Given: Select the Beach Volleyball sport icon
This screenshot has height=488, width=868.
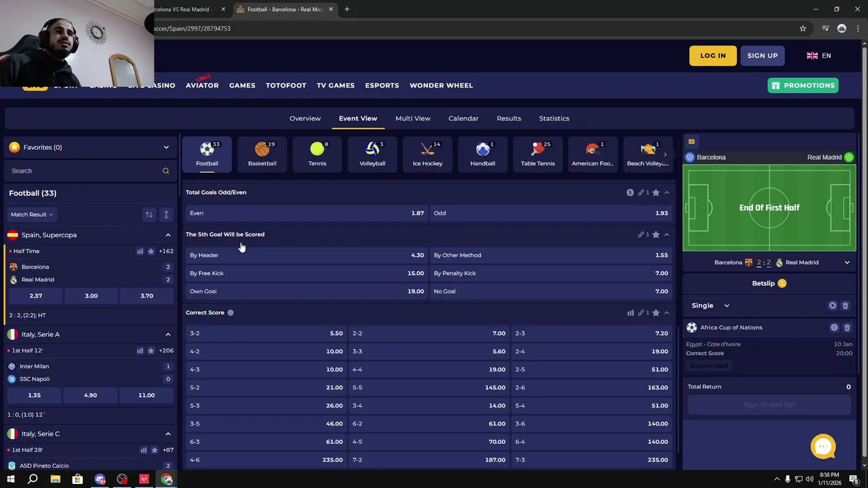Looking at the screenshot, I should pos(648,154).
